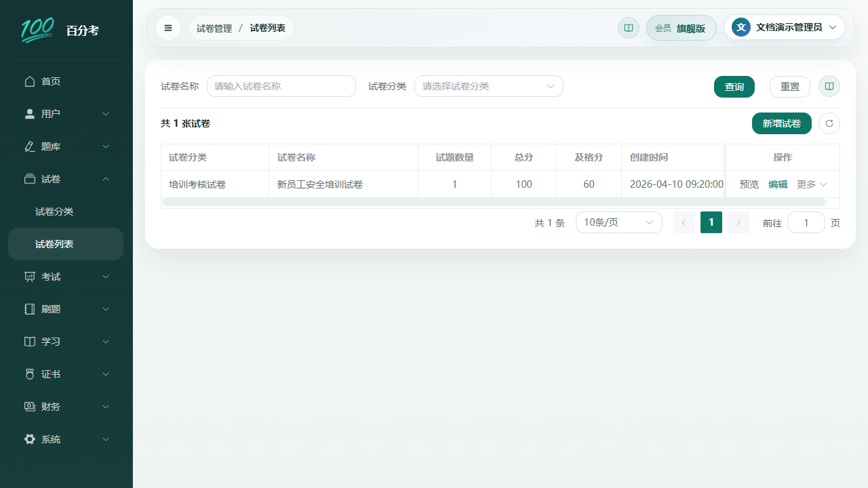Click 预览 for 新员工安全培训试卷
868x488 pixels.
pos(749,184)
